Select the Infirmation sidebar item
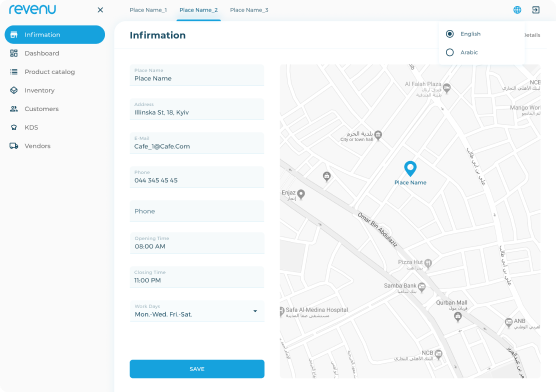This screenshot has height=392, width=556. click(x=55, y=34)
